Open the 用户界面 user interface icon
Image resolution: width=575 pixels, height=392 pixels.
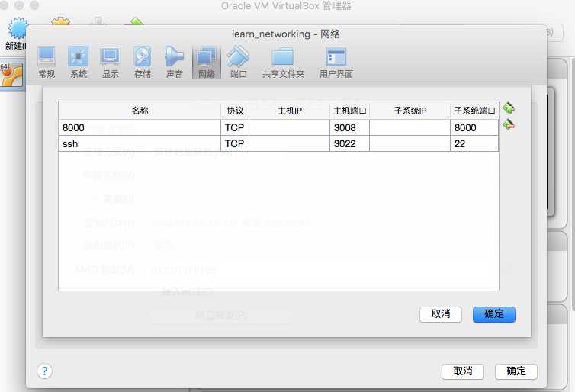pyautogui.click(x=336, y=63)
